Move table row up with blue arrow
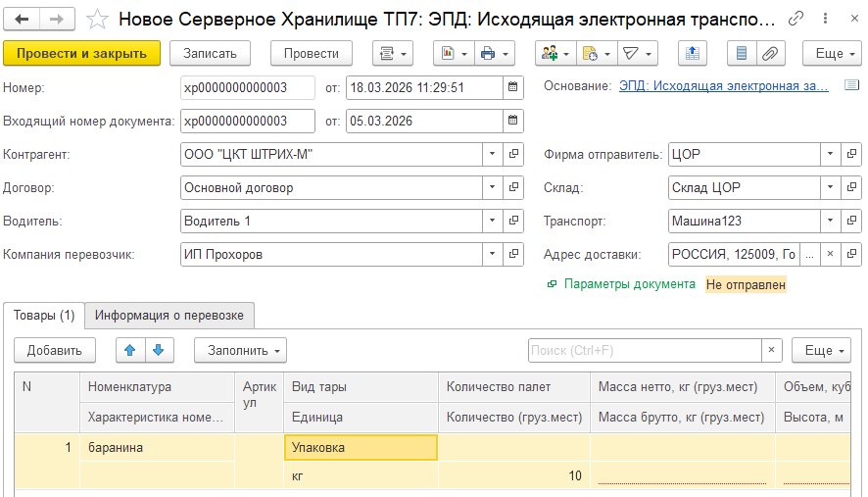The width and height of the screenshot is (868, 497). click(x=130, y=350)
